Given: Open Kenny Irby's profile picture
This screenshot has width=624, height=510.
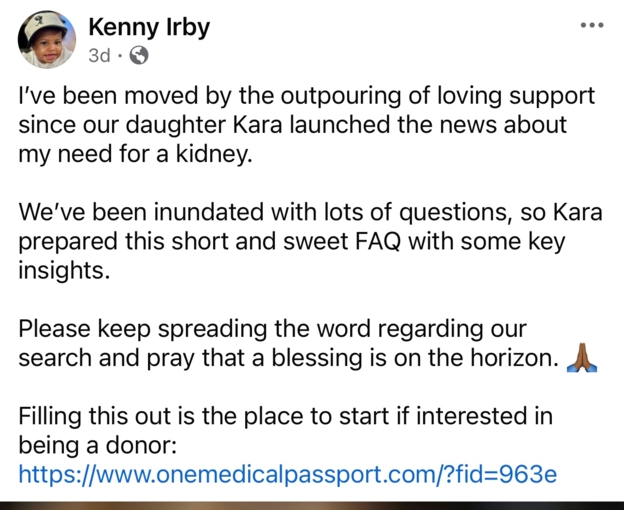Looking at the screenshot, I should pyautogui.click(x=47, y=40).
